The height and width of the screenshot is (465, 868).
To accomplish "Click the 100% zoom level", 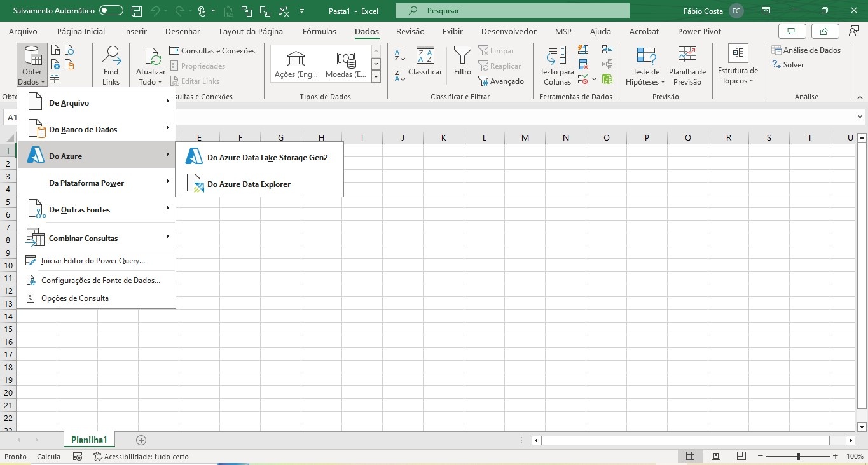I will point(855,456).
